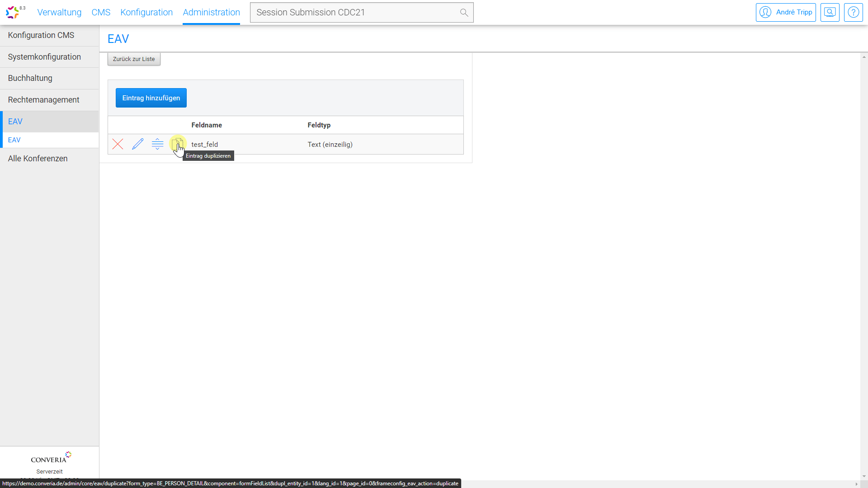
Task: Edit the test_feld entry with the pencil icon
Action: (138, 144)
